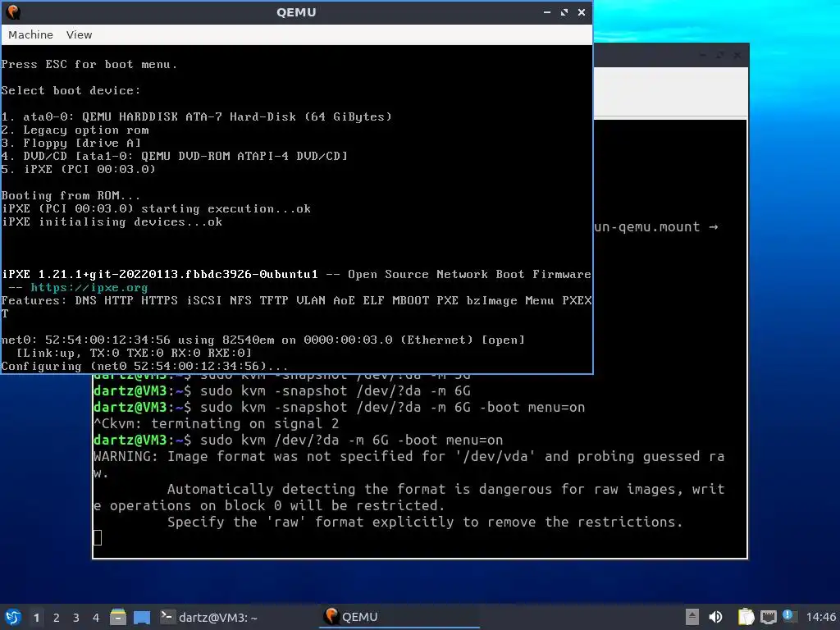Click the 'DVD/CD [ata1-0' boot entry

pyautogui.click(x=174, y=156)
